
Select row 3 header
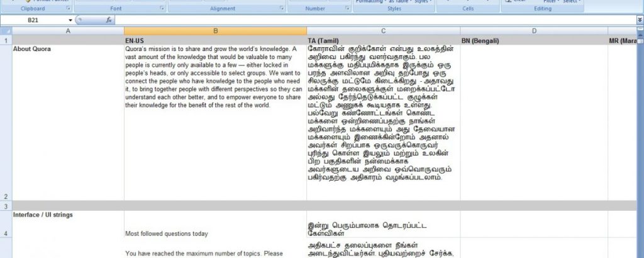(6, 206)
